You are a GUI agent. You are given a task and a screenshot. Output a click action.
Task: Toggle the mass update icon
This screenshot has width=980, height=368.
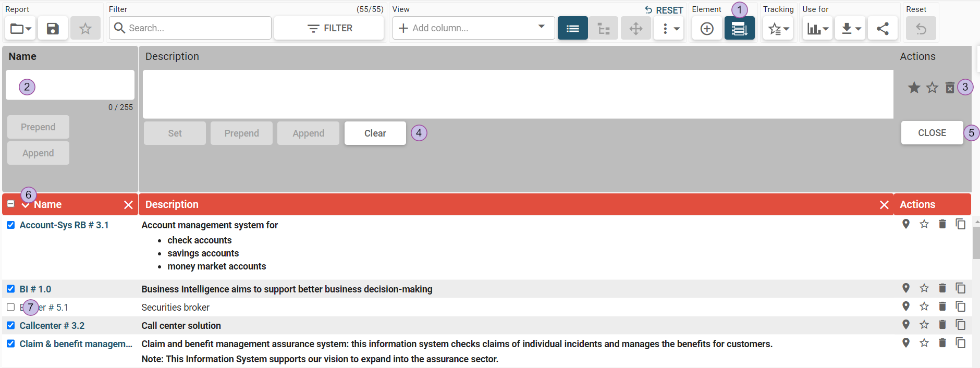coord(739,29)
